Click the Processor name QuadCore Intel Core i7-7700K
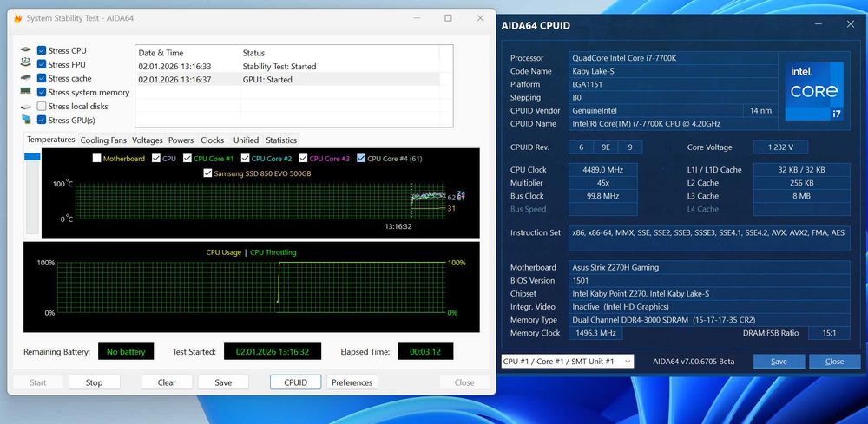This screenshot has width=868, height=424. point(674,58)
